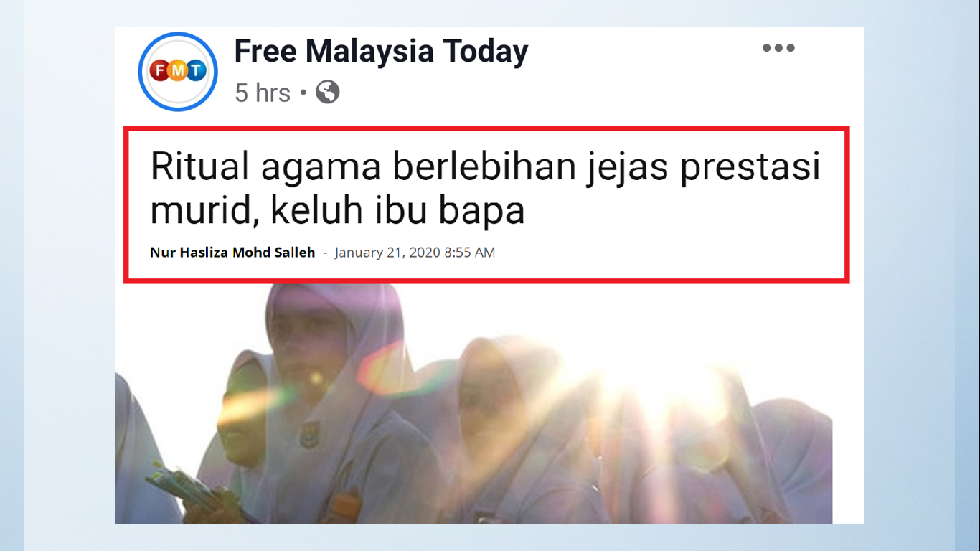Screen dimensions: 980x551
Task: Open the three-dot post options menu
Action: pyautogui.click(x=778, y=48)
